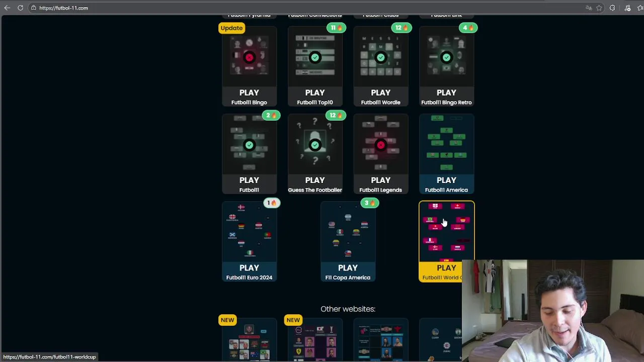The image size is (644, 362).
Task: Click the 1 streak badge on Euro 2024
Action: (x=272, y=203)
